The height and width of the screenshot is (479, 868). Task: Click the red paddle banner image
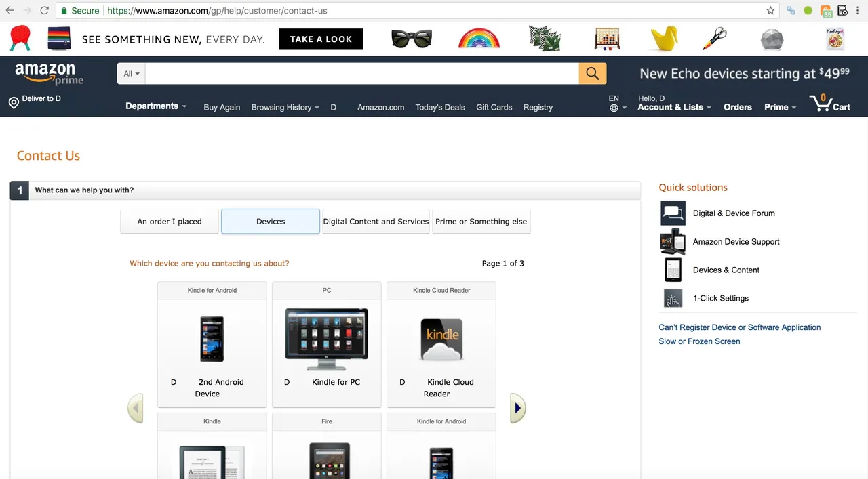coord(20,39)
